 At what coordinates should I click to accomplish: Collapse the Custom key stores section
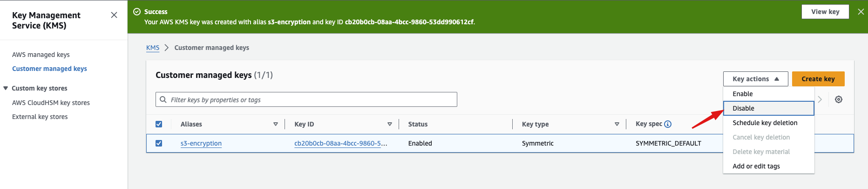[6, 88]
